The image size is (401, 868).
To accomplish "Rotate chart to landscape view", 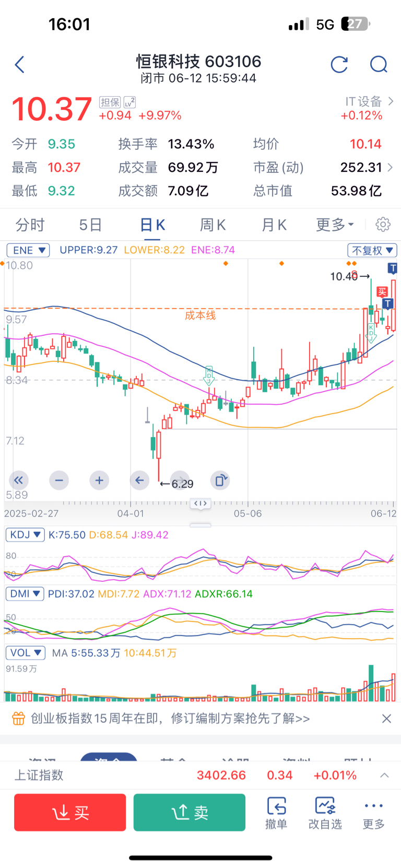I will point(220,480).
